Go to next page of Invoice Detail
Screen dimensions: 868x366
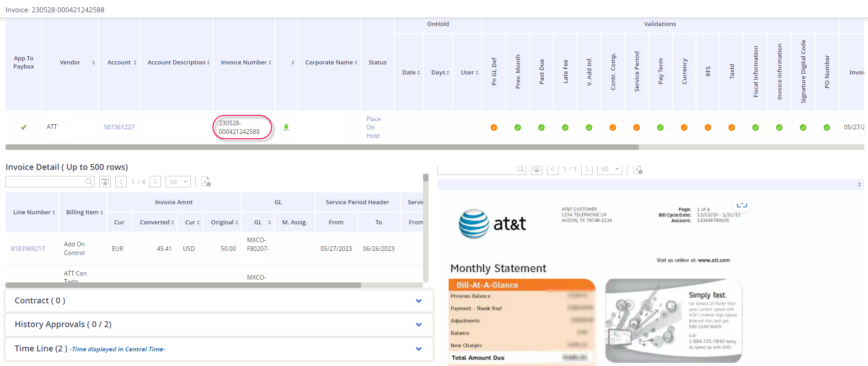155,182
